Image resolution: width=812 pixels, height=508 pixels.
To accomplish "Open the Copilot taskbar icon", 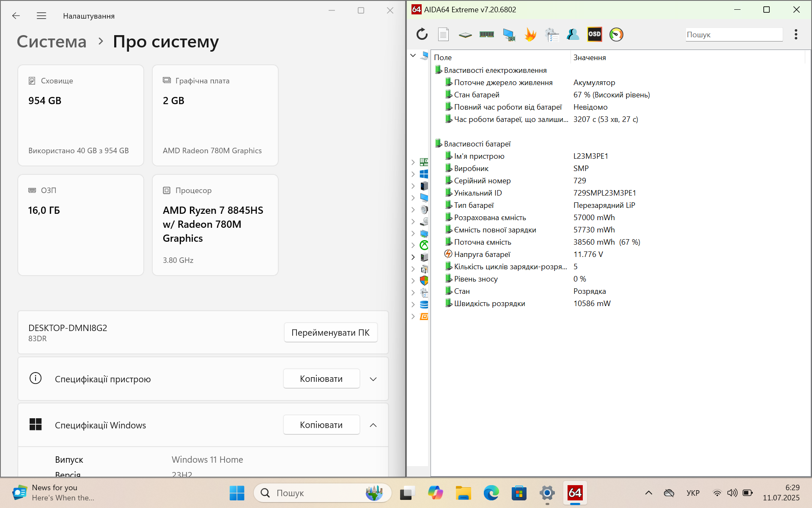I will 435,493.
